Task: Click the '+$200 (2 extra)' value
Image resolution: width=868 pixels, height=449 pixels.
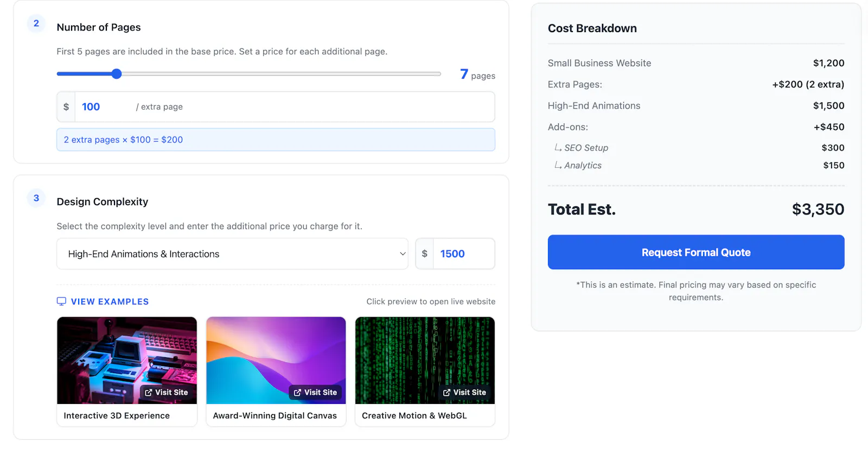Action: pyautogui.click(x=808, y=84)
